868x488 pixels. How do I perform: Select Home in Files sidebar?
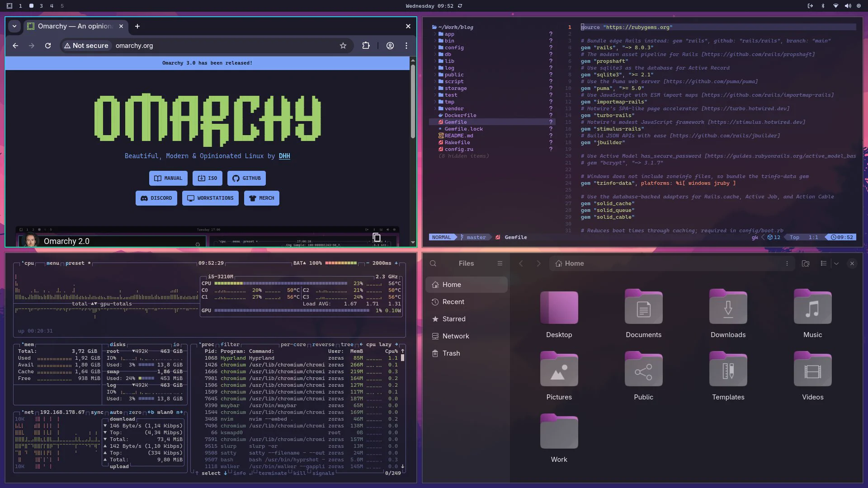point(467,285)
